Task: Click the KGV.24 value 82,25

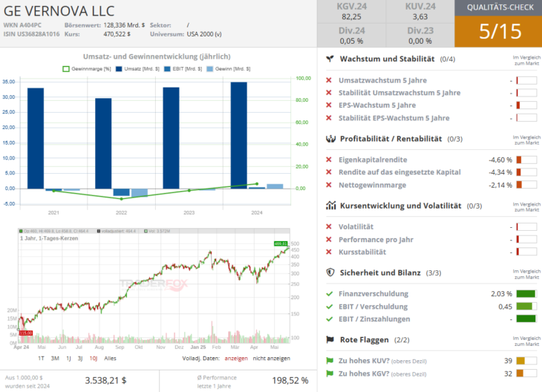Action: [351, 16]
